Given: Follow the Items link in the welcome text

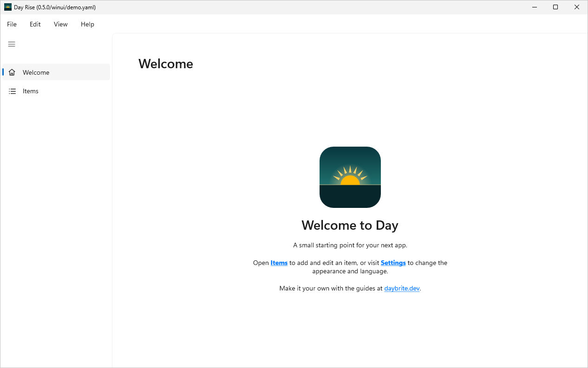Looking at the screenshot, I should click(x=279, y=263).
